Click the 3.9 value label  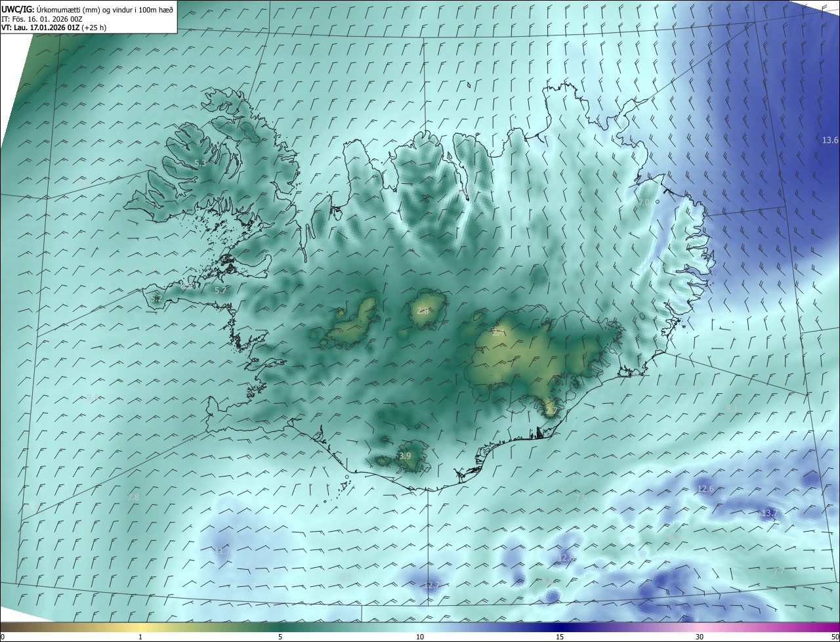point(405,456)
